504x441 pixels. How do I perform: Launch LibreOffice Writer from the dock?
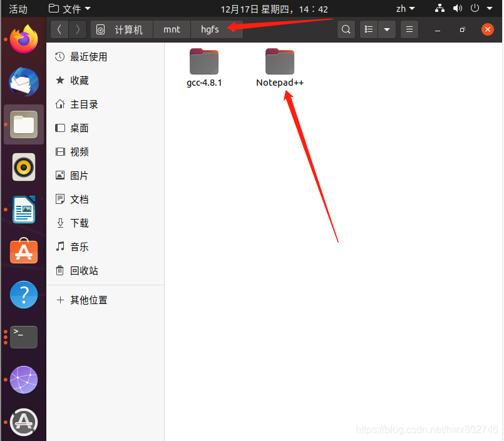23,210
